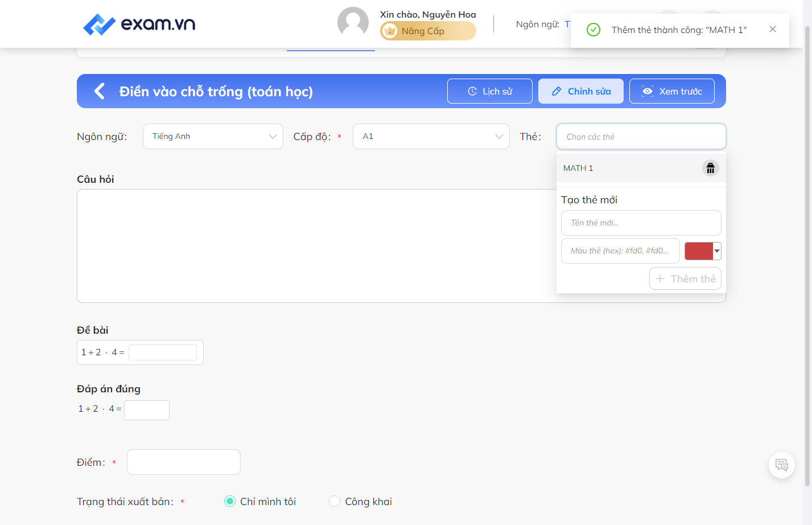
Task: Click the Đề bài answer blank
Action: click(x=163, y=352)
